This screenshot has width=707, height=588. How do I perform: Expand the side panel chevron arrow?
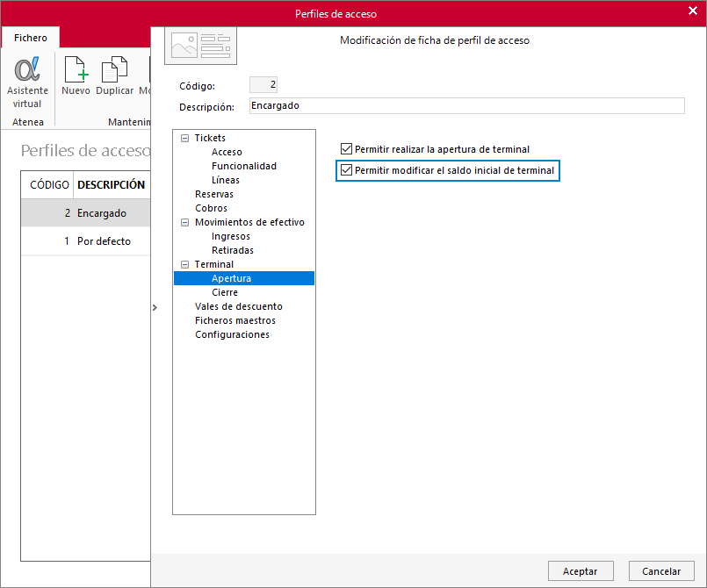[155, 307]
